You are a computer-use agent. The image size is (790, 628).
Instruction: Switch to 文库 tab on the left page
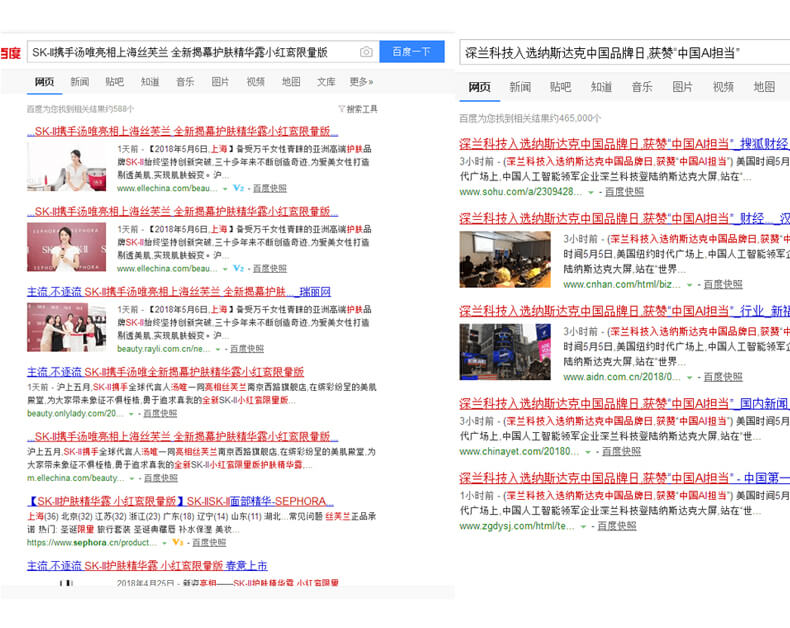(326, 82)
